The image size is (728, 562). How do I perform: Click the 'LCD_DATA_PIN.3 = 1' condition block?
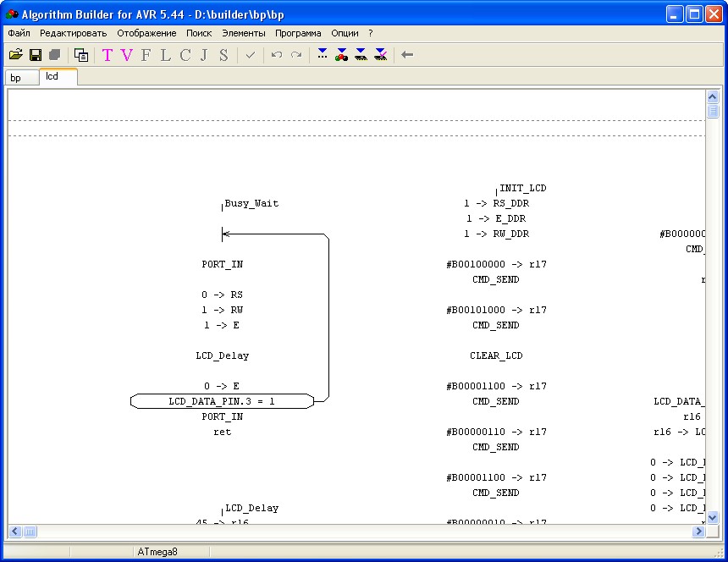pos(222,401)
